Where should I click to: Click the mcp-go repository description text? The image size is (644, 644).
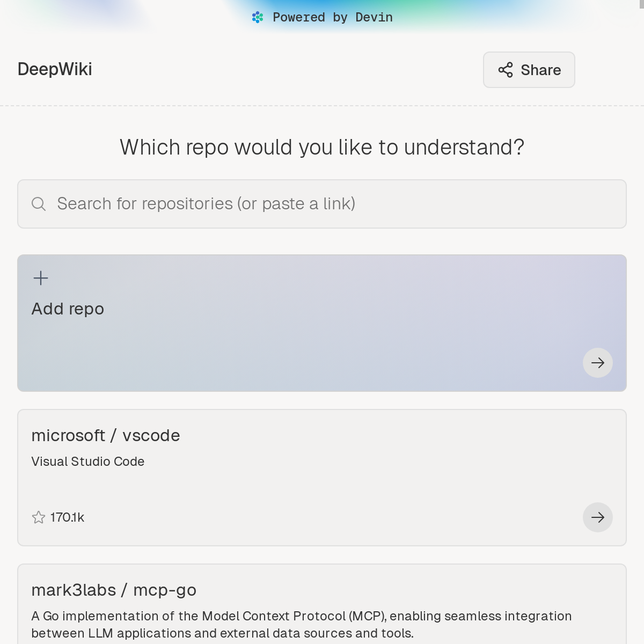click(302, 624)
